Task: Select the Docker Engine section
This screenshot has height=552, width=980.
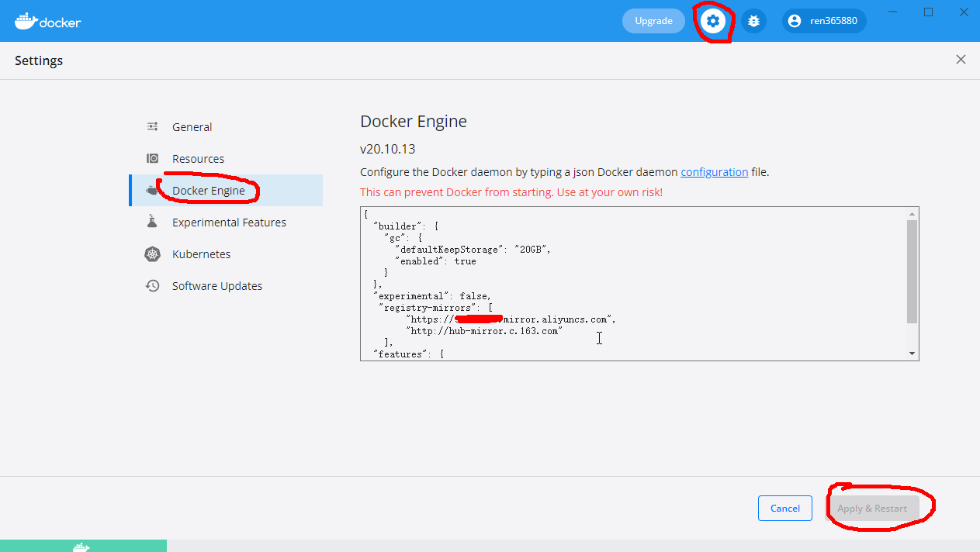Action: [226, 190]
